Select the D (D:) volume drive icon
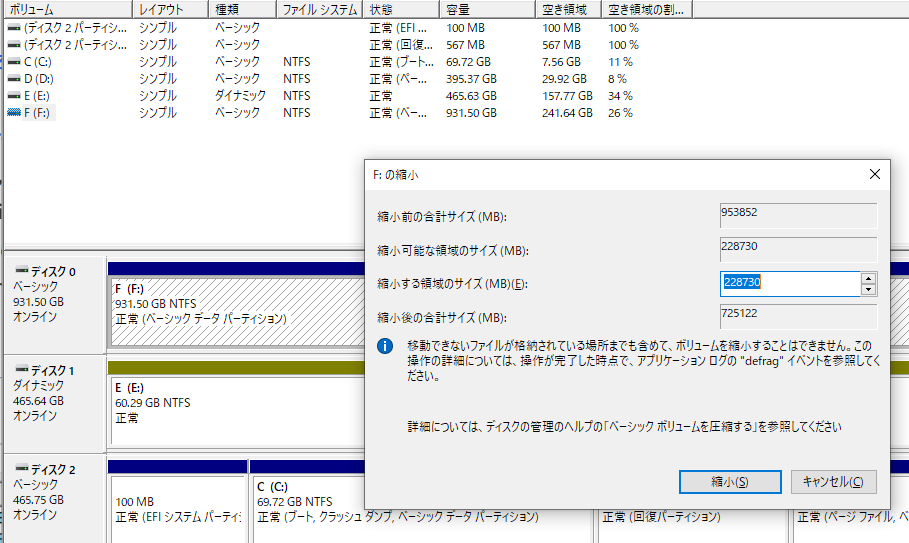Image resolution: width=909 pixels, height=543 pixels. coord(14,79)
